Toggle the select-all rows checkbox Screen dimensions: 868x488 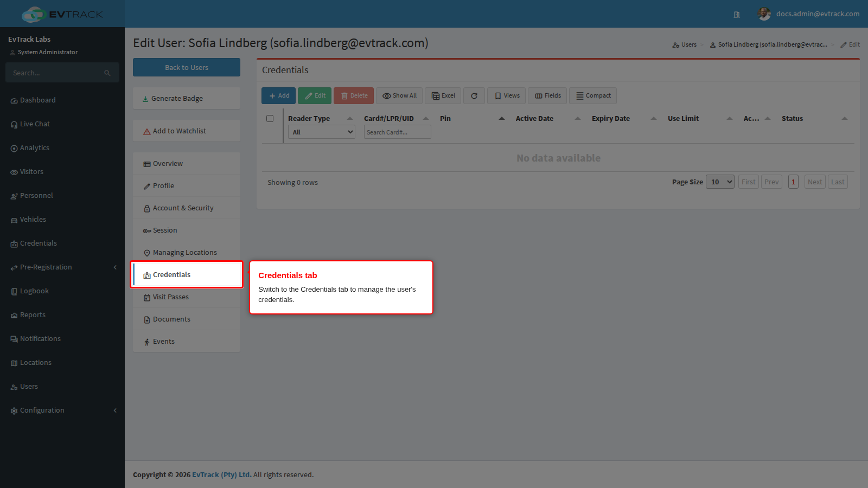click(x=270, y=118)
